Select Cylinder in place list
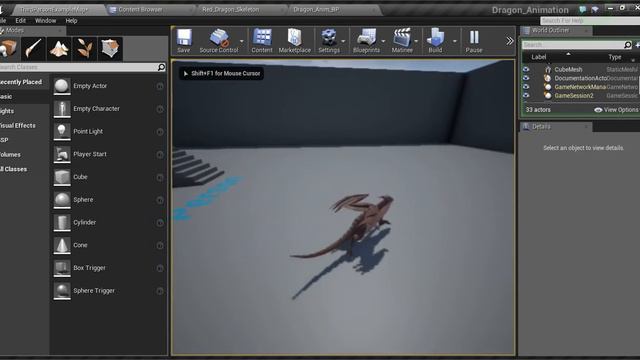 (109, 222)
